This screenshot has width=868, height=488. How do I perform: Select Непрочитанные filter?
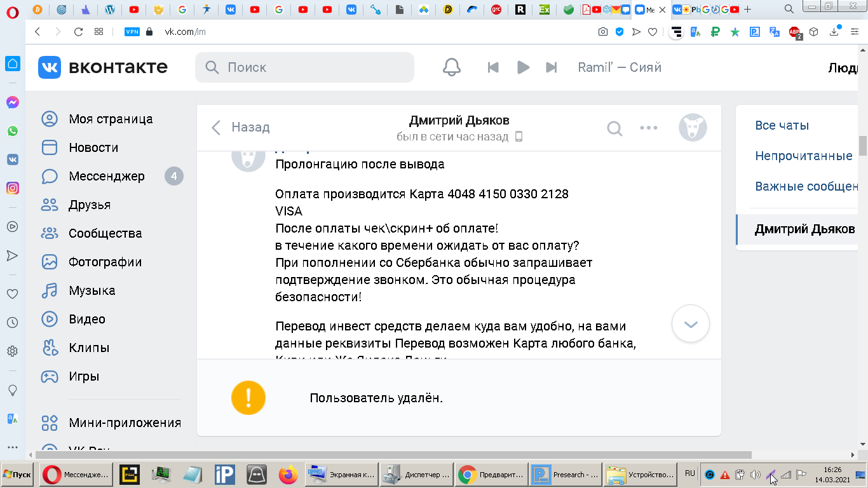(x=804, y=156)
